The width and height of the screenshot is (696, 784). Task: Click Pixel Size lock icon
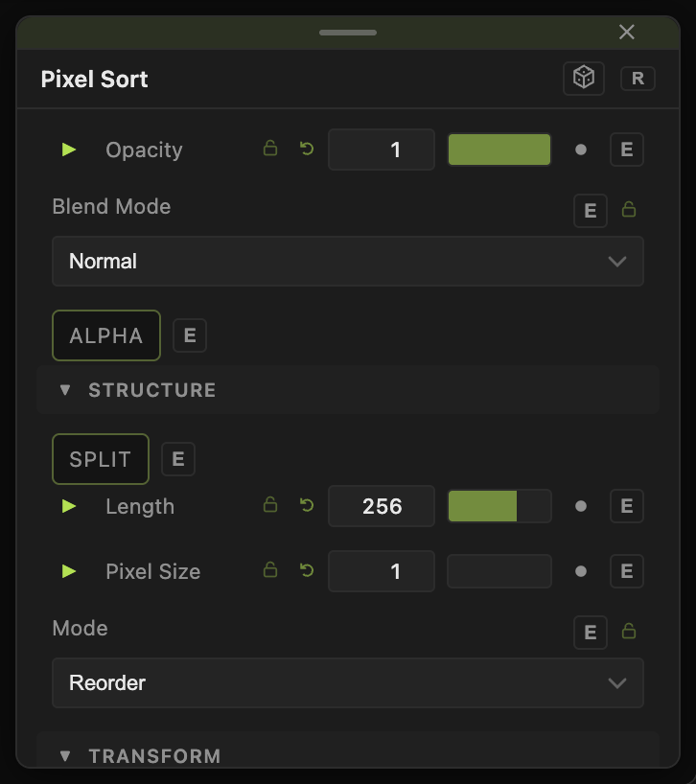pyautogui.click(x=270, y=570)
